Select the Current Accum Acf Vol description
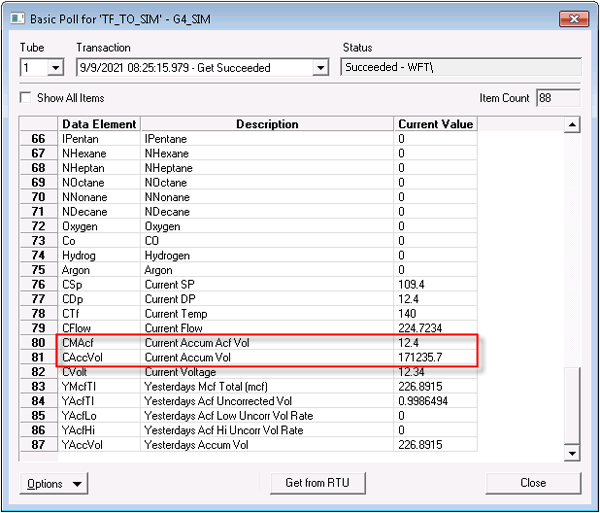600x513 pixels. point(267,342)
